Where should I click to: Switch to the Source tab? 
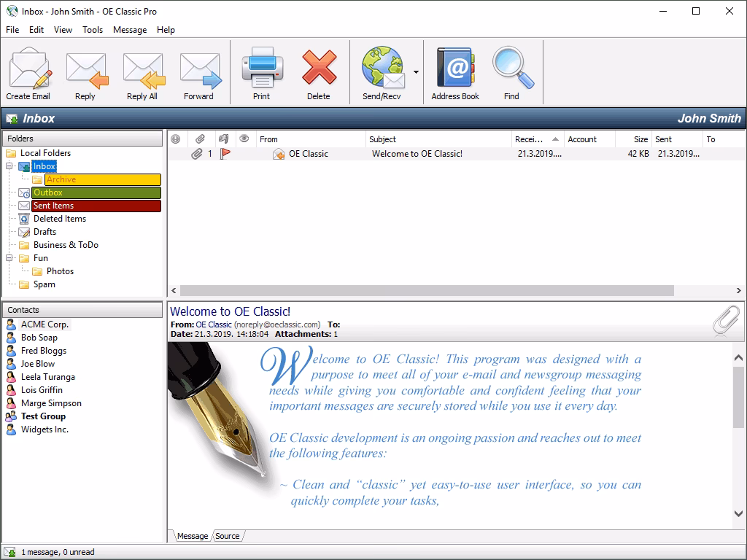pyautogui.click(x=227, y=535)
